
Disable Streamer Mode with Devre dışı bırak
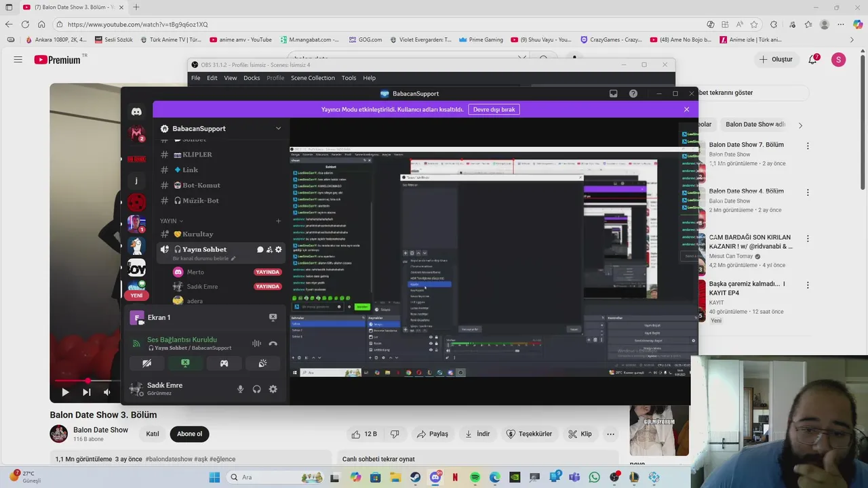(x=494, y=109)
